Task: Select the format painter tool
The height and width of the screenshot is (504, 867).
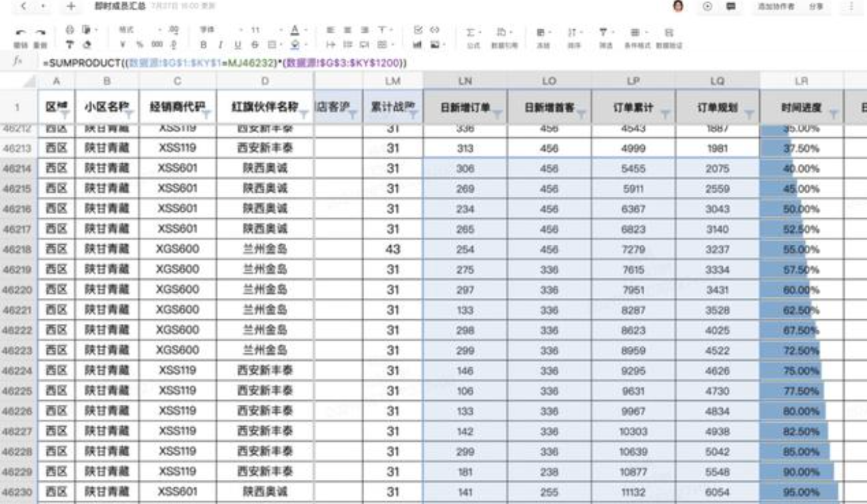Action: [70, 46]
